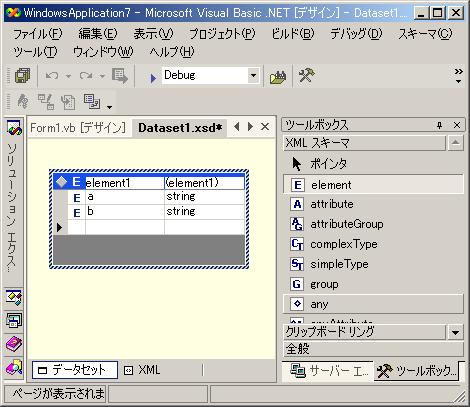This screenshot has height=407, width=470.
Task: Select the any toolbox item
Action: tap(373, 304)
